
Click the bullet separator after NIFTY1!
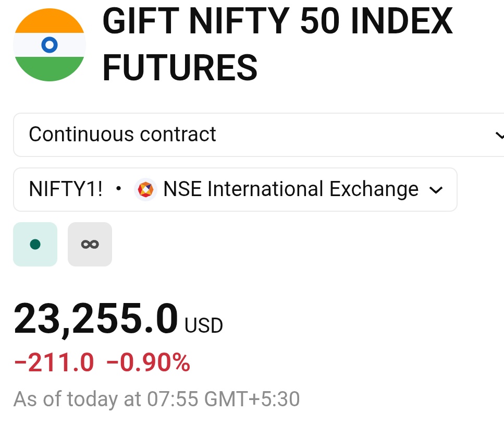pyautogui.click(x=119, y=188)
